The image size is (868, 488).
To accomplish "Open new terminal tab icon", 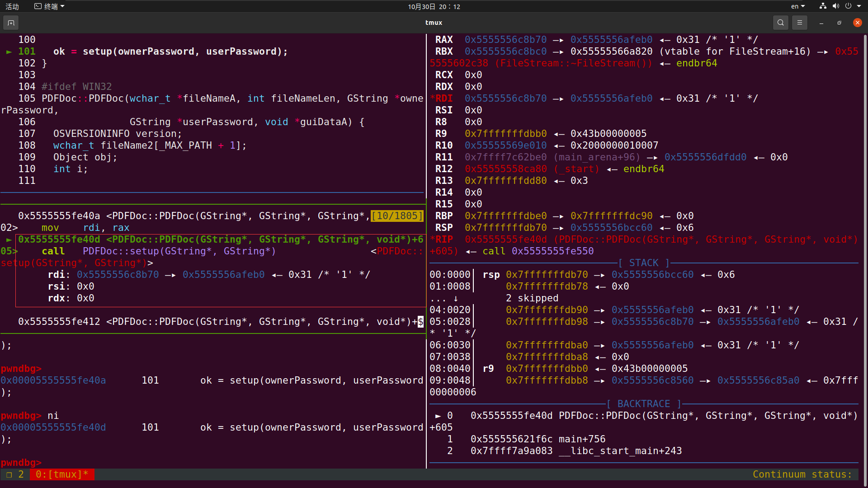I will click(x=11, y=23).
